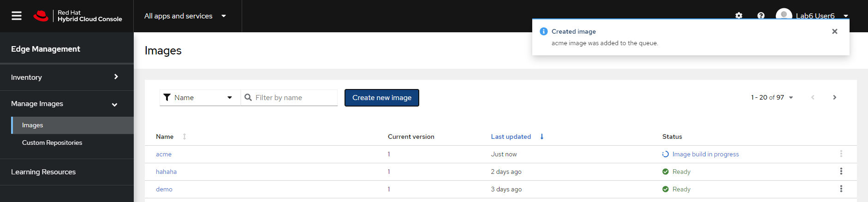This screenshot has height=202, width=868.
Task: Click the Filter by name search field
Action: [x=293, y=98]
